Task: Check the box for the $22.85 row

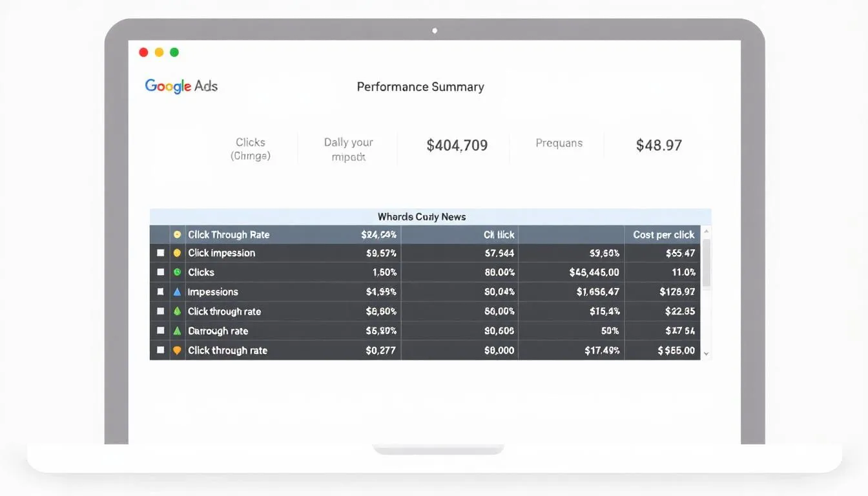Action: click(160, 311)
